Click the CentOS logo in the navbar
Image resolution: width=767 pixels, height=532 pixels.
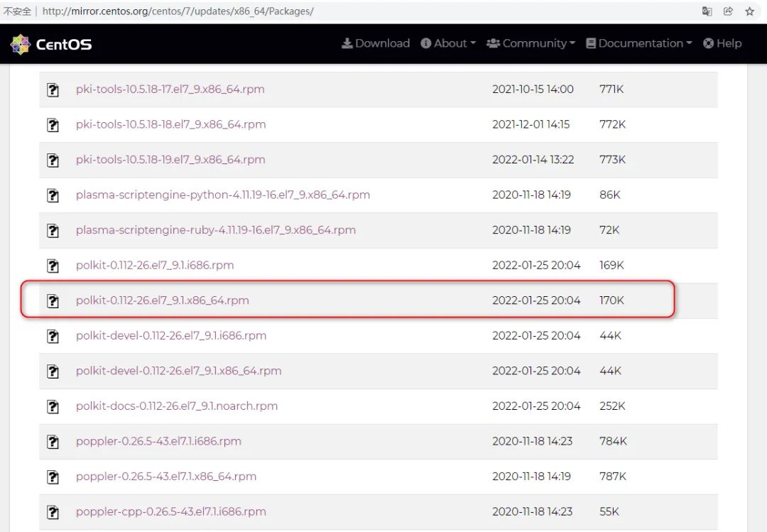tap(51, 43)
